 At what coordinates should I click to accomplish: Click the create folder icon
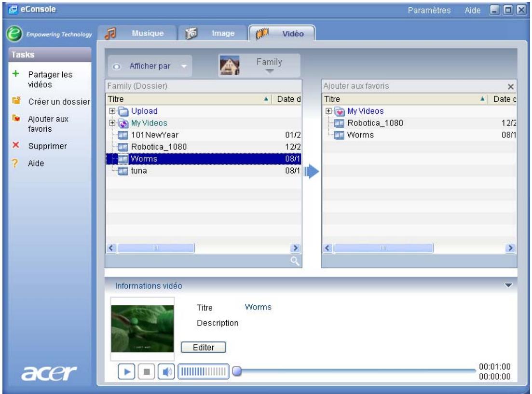coord(16,100)
